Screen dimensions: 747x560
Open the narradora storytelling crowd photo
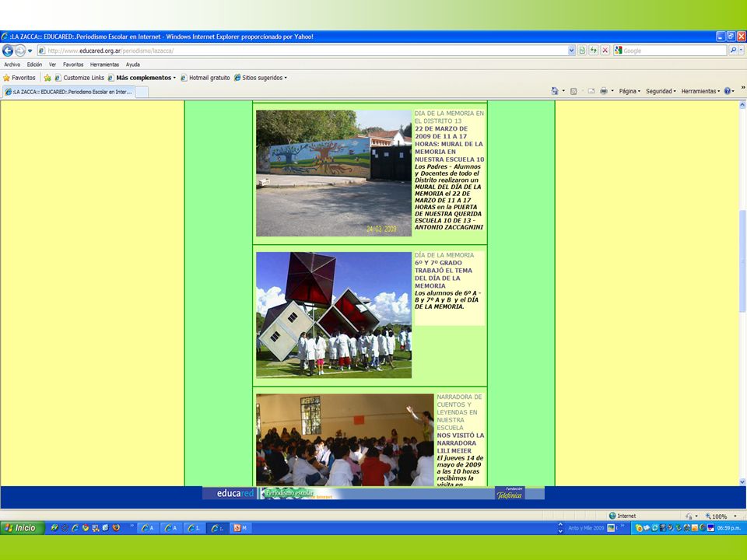pos(345,439)
